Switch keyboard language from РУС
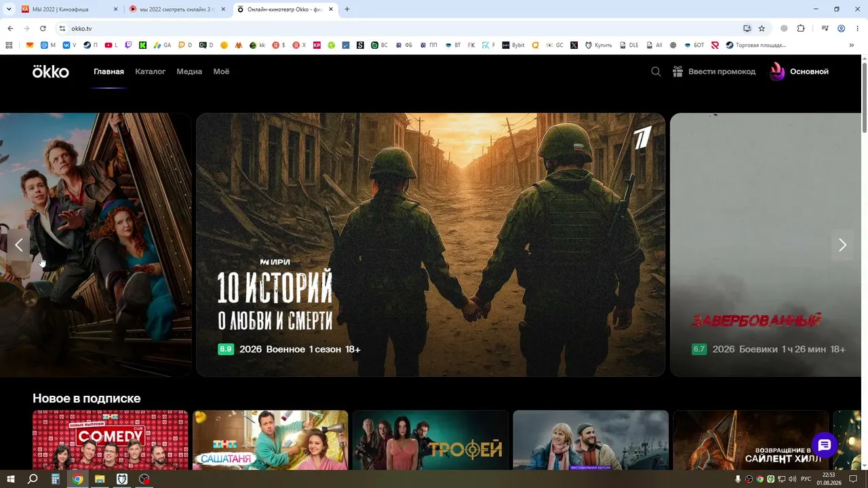Viewport: 868px width, 488px height. click(x=806, y=479)
